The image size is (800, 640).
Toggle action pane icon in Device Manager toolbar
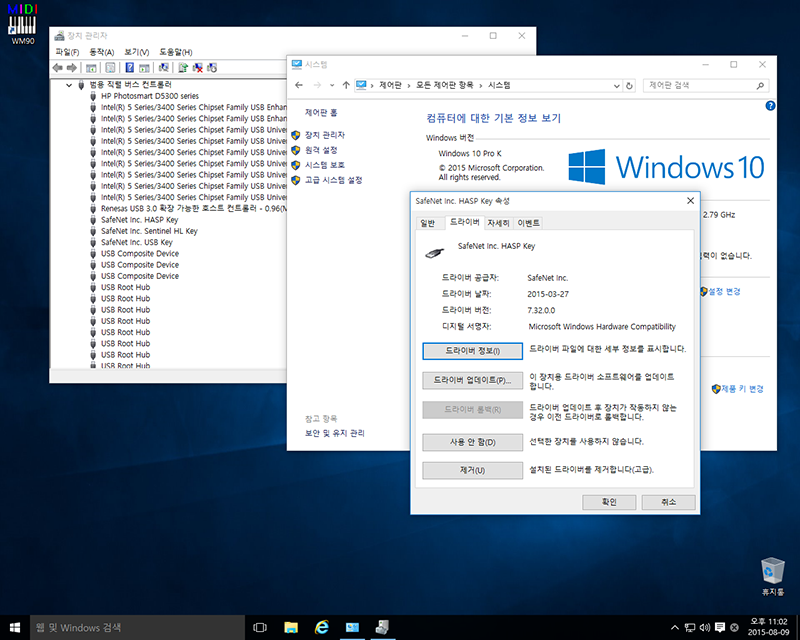144,68
